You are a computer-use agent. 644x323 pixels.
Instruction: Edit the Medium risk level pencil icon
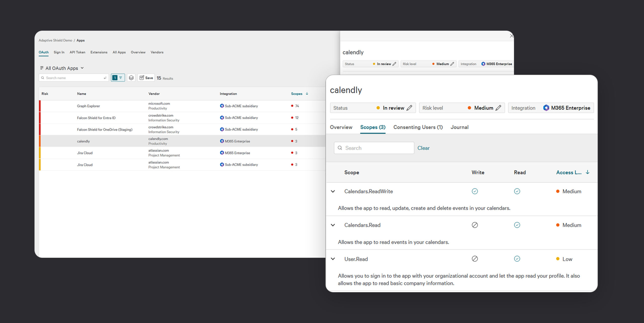[498, 108]
